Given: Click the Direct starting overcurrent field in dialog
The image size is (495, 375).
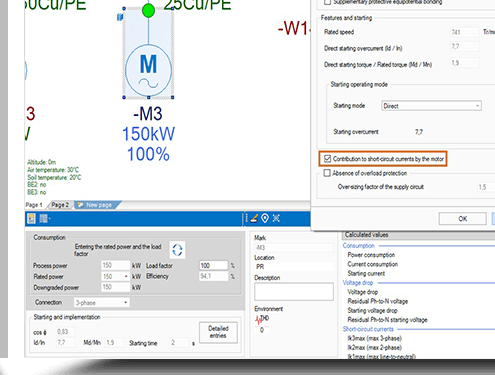Looking at the screenshot, I should pos(465,47).
